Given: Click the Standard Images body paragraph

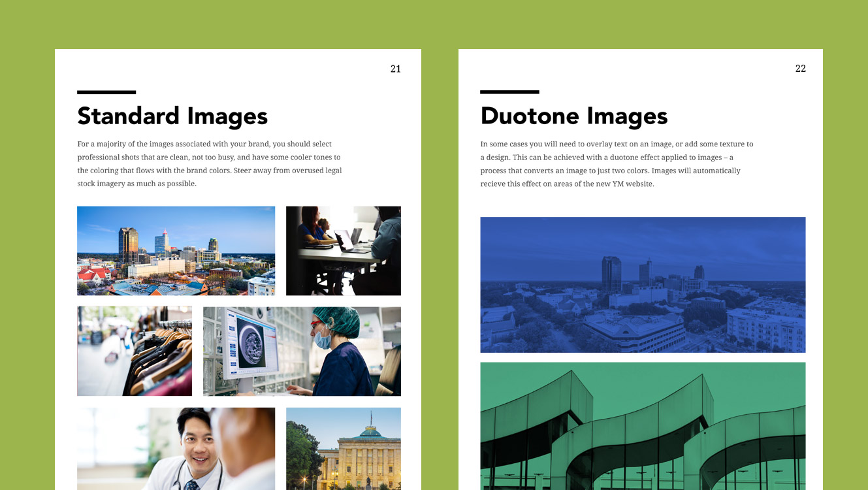Looking at the screenshot, I should tap(210, 163).
